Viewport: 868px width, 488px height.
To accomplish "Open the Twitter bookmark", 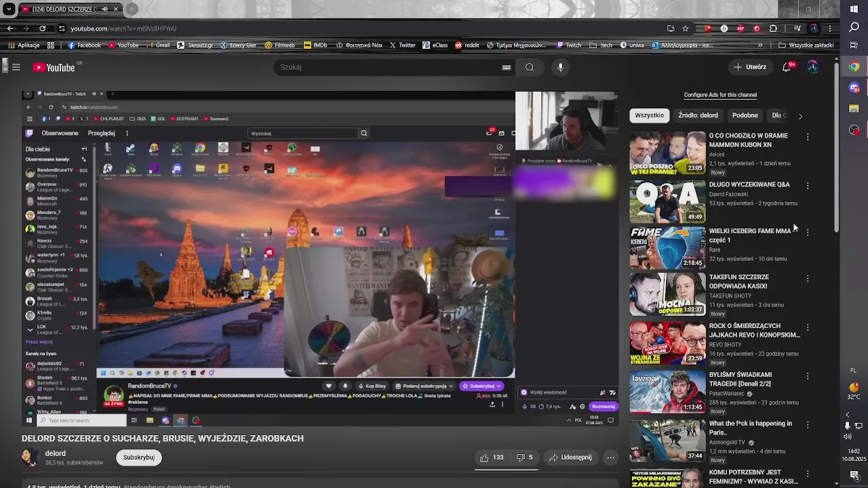I will click(x=402, y=45).
